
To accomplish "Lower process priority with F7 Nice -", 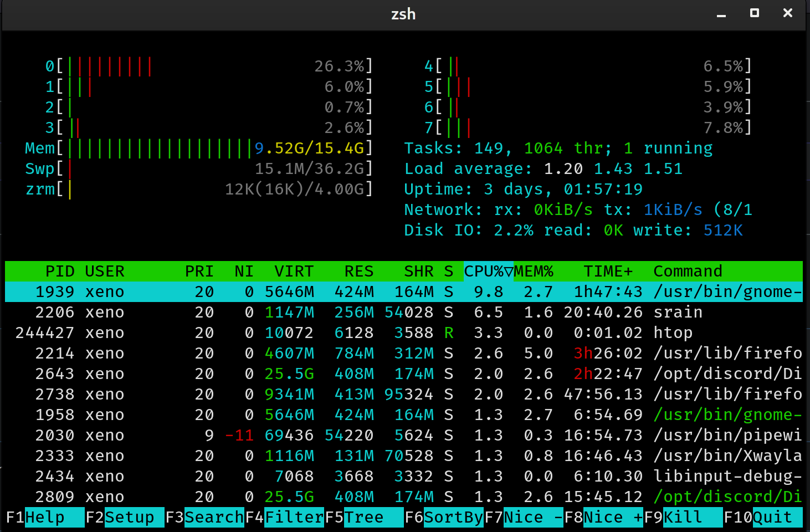I will tap(524, 517).
